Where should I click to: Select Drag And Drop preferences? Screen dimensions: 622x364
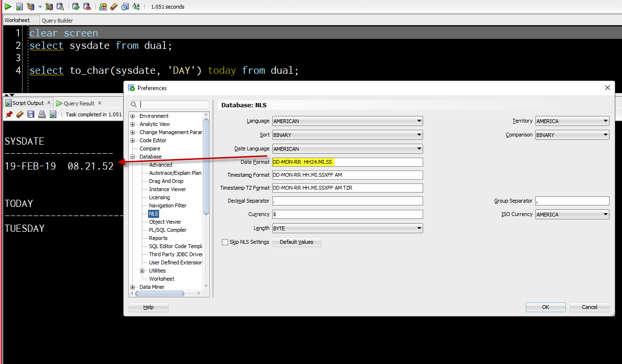tap(166, 181)
